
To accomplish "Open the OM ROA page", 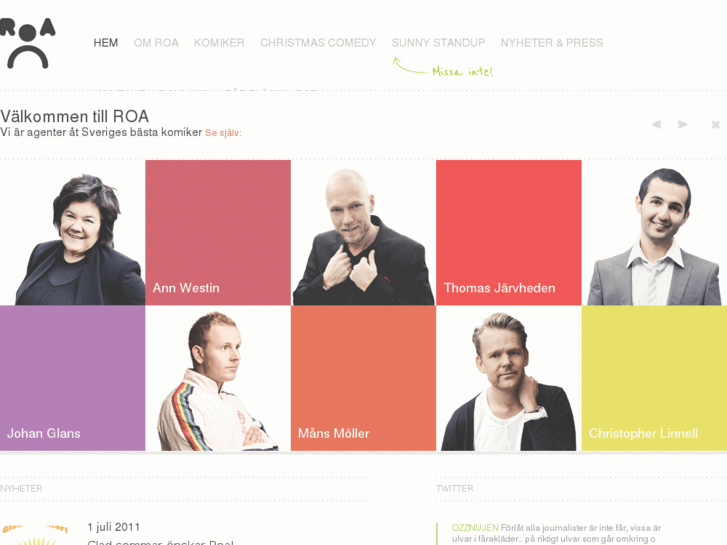I will [156, 43].
